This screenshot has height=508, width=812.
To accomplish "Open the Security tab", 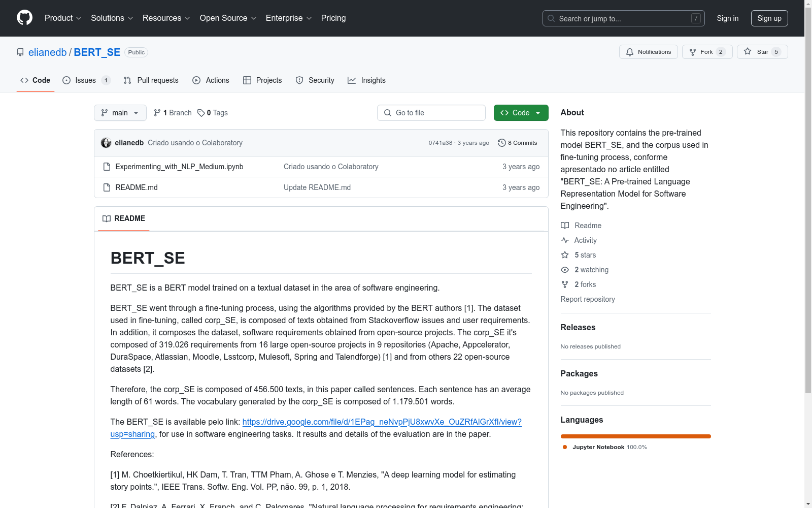I will [315, 80].
